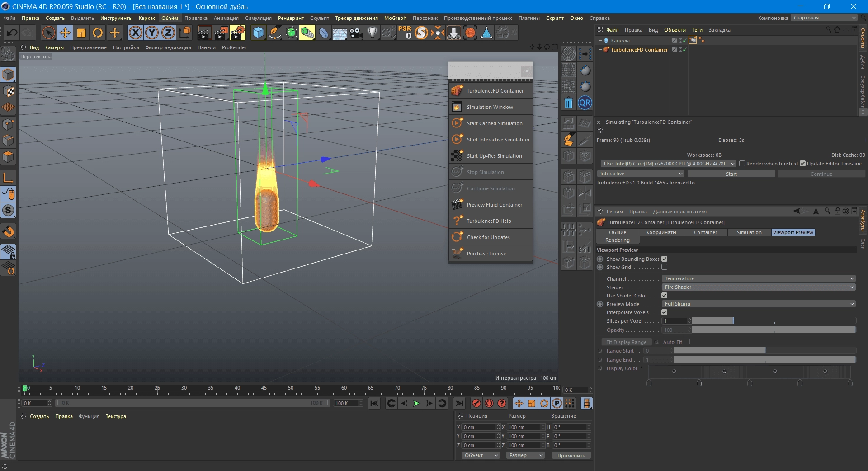Click Preview Fluid Container entry
This screenshot has width=868, height=471.
click(x=491, y=205)
